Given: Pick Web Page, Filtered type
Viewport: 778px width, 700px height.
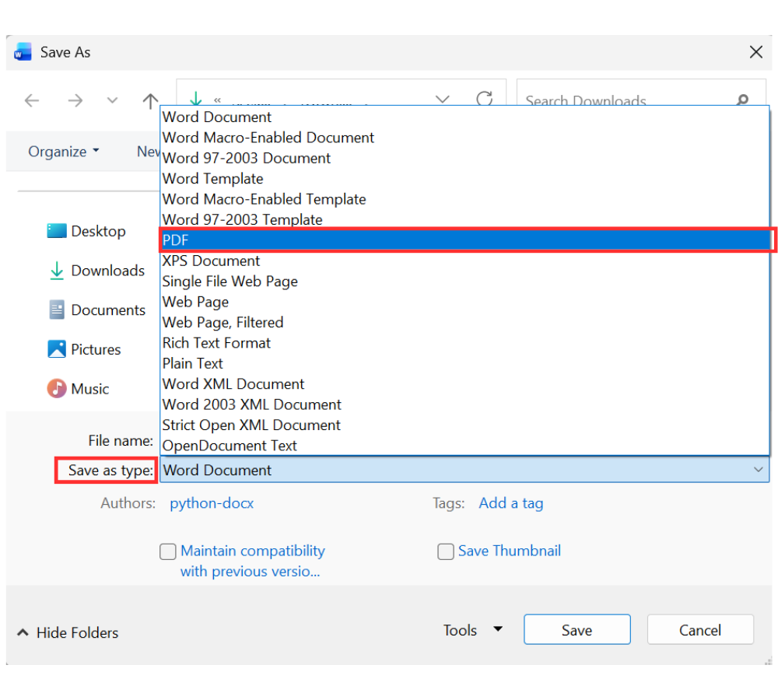Looking at the screenshot, I should tap(464, 323).
